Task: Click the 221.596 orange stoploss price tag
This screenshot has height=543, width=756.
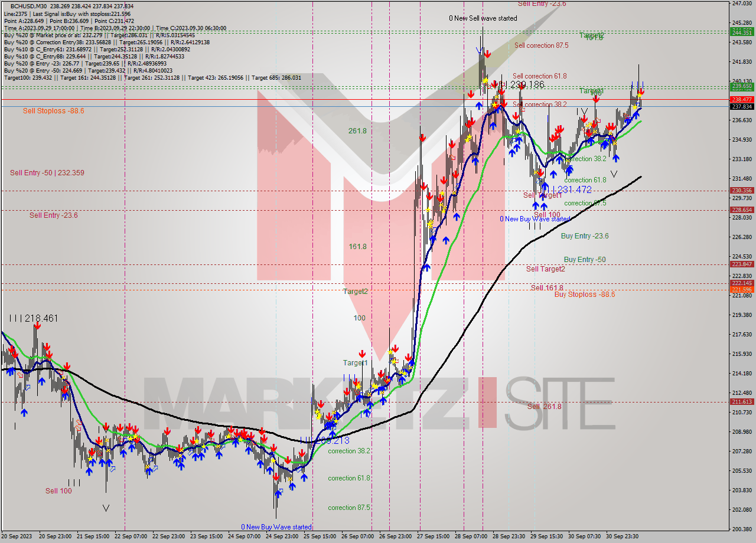Action: tap(742, 289)
